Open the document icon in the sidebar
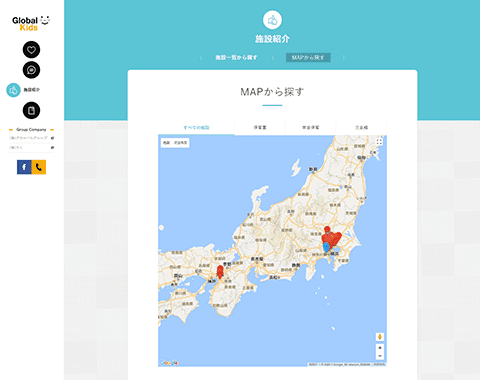The width and height of the screenshot is (480, 380). point(31,110)
